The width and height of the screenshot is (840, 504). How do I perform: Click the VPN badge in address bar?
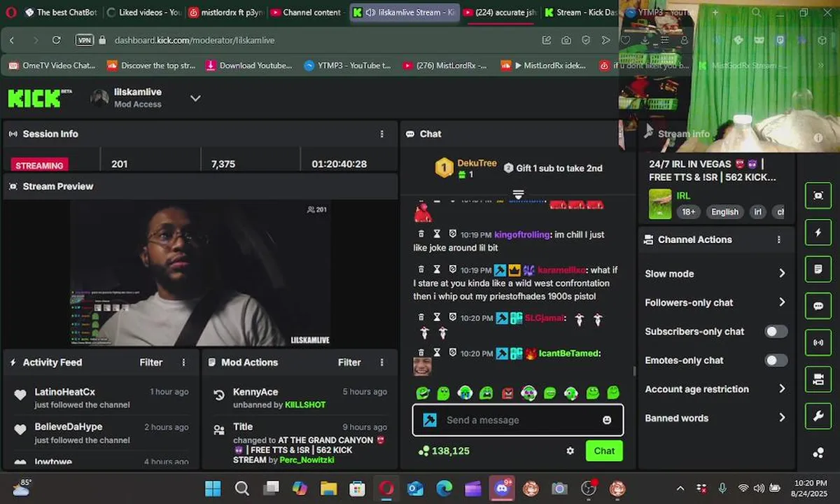pos(85,41)
